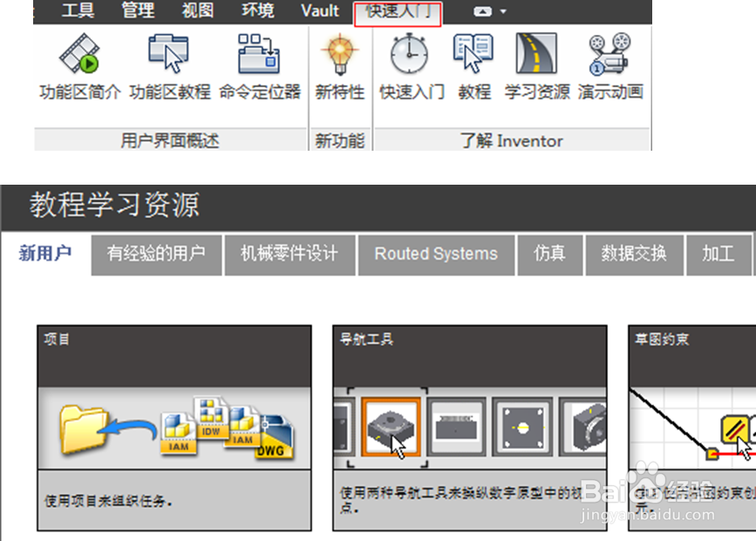Open the 草图约束 tutorial card image
756x541 pixels.
(x=692, y=429)
